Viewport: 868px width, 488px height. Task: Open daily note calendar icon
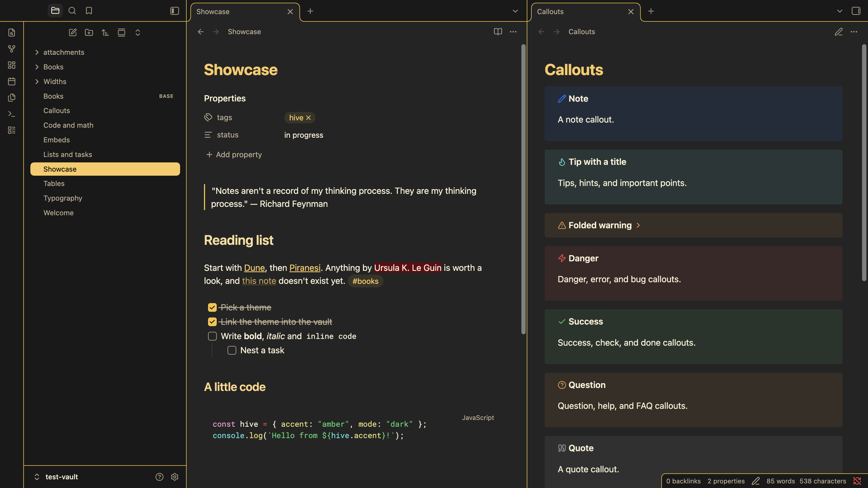click(12, 81)
